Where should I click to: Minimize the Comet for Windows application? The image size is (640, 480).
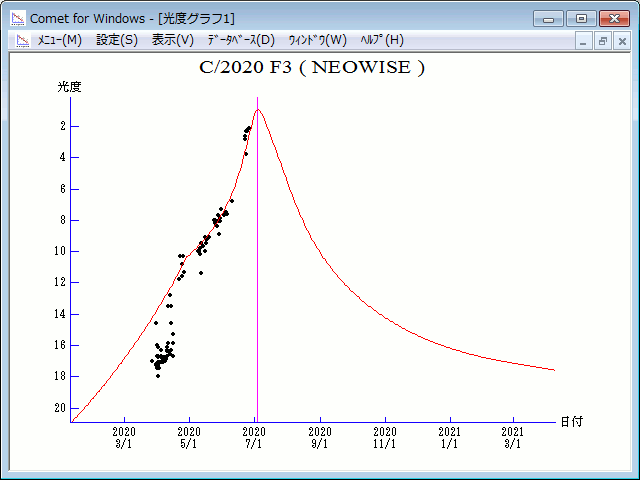point(549,18)
